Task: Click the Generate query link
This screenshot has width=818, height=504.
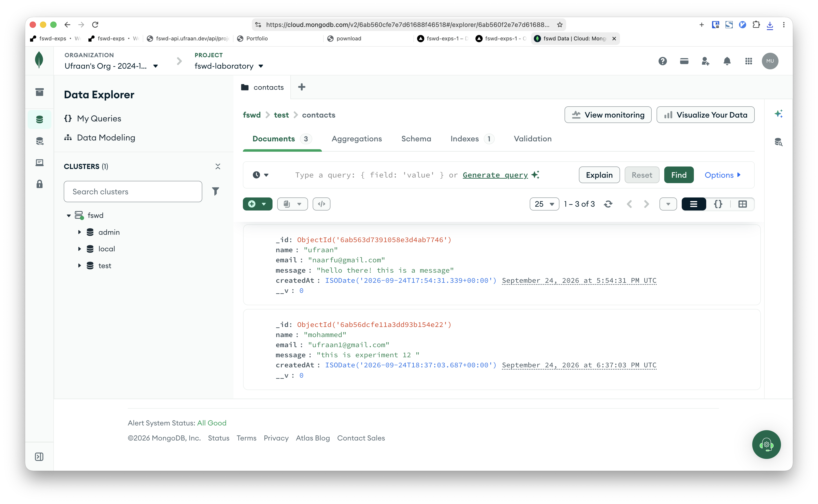Action: [x=495, y=175]
